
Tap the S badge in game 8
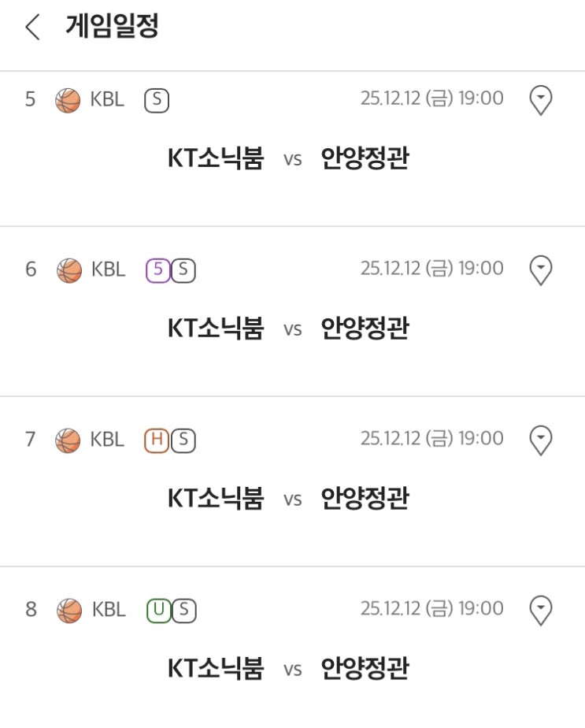point(183,611)
